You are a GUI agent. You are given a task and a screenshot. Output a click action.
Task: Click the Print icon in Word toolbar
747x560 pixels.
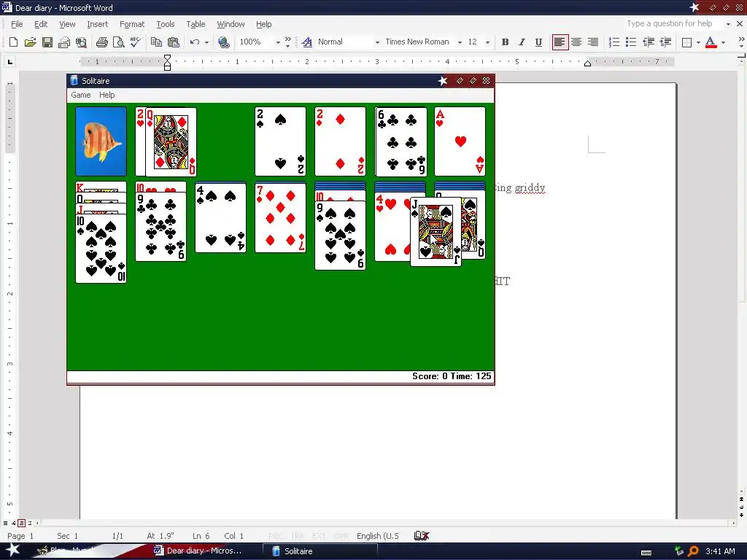tap(101, 42)
